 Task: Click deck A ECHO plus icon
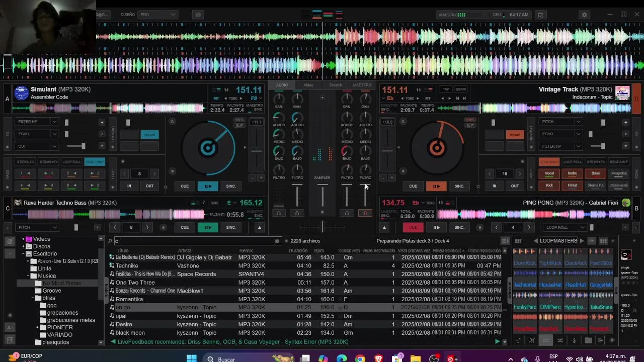click(x=102, y=134)
